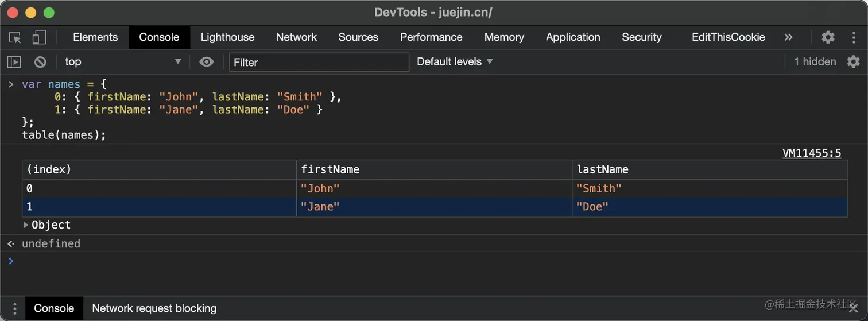The image size is (868, 321).
Task: Select the "Jane" table cell
Action: pyautogui.click(x=434, y=207)
